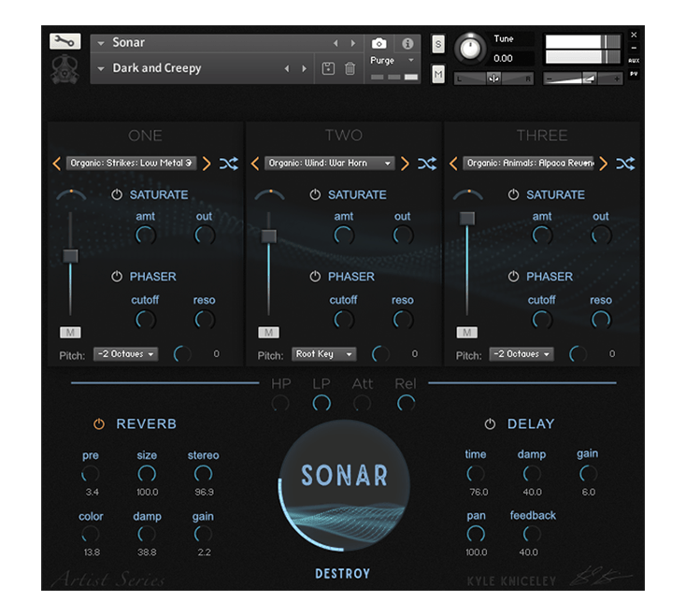The height and width of the screenshot is (616, 686).
Task: Randomize layer TWO with shuffle icon
Action: 427,164
